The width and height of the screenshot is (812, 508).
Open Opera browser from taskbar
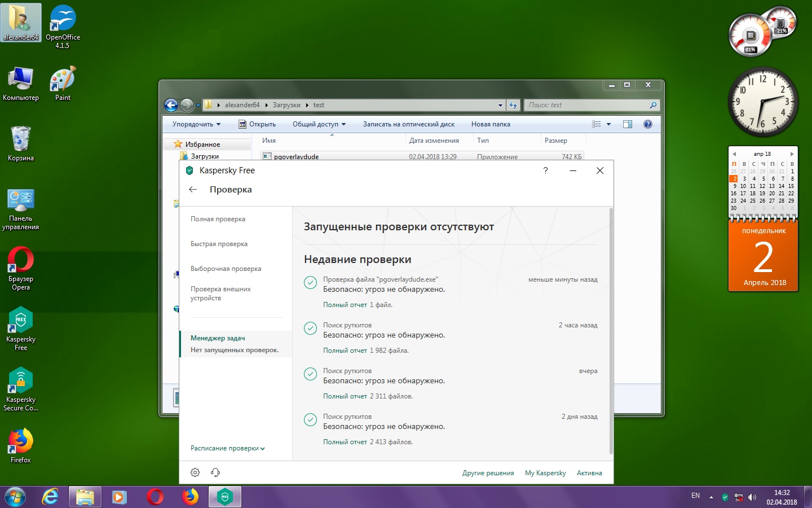[155, 497]
